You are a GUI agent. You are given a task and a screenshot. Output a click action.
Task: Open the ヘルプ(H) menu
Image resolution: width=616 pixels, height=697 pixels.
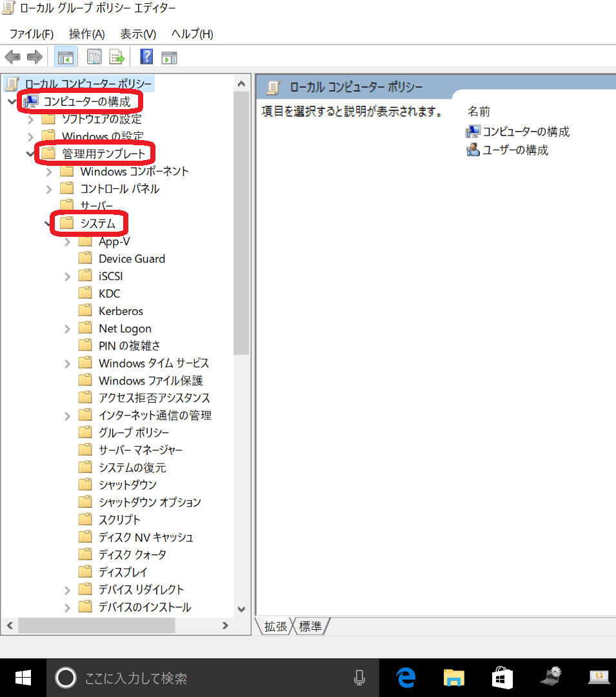click(x=192, y=34)
